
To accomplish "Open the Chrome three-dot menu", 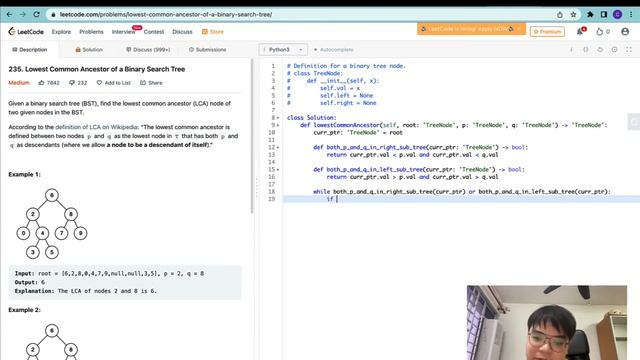I will pos(631,14).
